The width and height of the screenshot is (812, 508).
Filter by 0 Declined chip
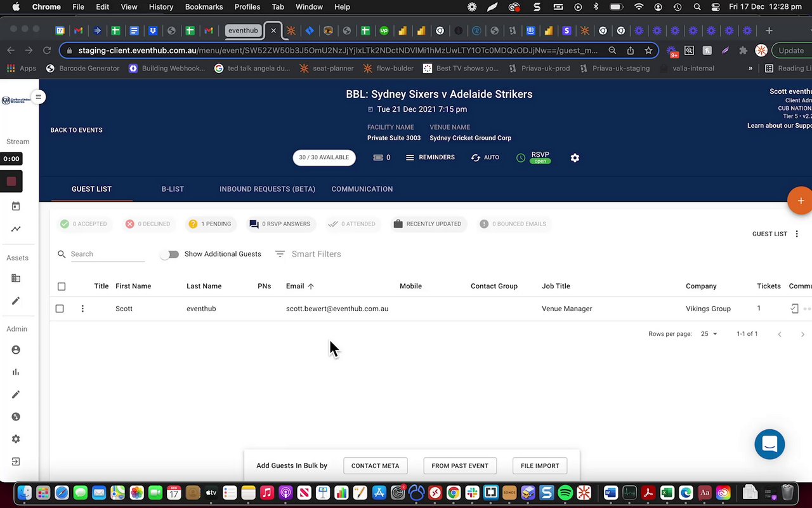point(148,224)
